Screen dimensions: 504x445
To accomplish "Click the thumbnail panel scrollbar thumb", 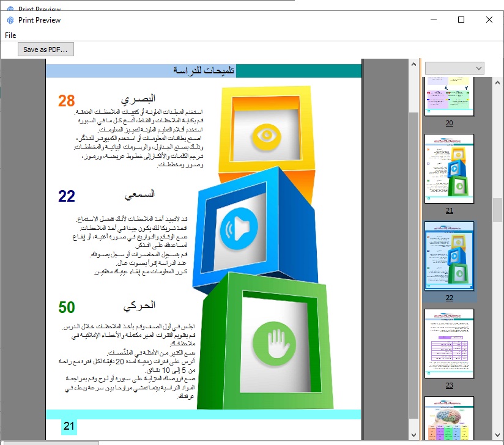I will click(497, 210).
